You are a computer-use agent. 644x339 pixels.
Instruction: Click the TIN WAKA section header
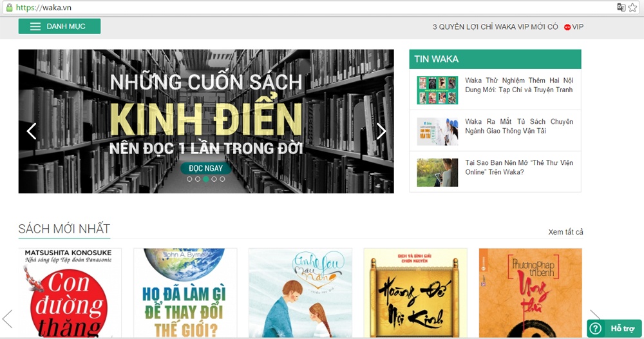[495, 59]
